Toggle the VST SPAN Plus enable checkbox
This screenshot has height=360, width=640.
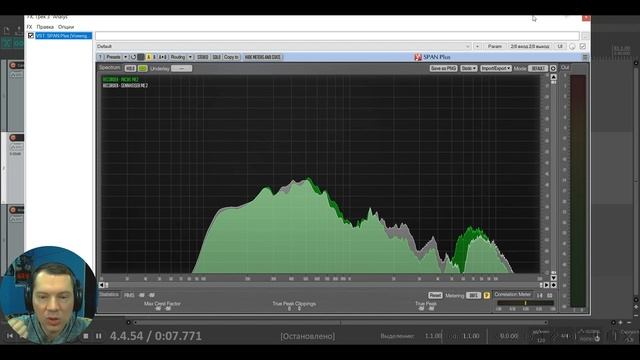(31, 36)
